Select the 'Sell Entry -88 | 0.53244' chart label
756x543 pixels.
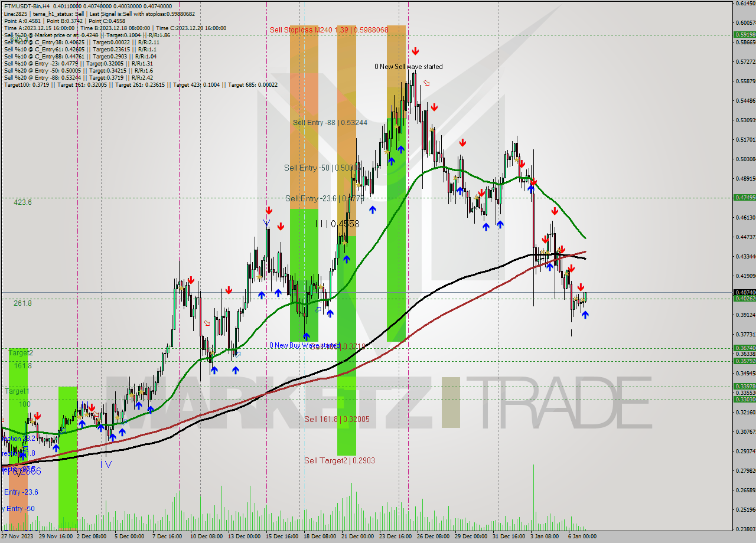tap(330, 123)
